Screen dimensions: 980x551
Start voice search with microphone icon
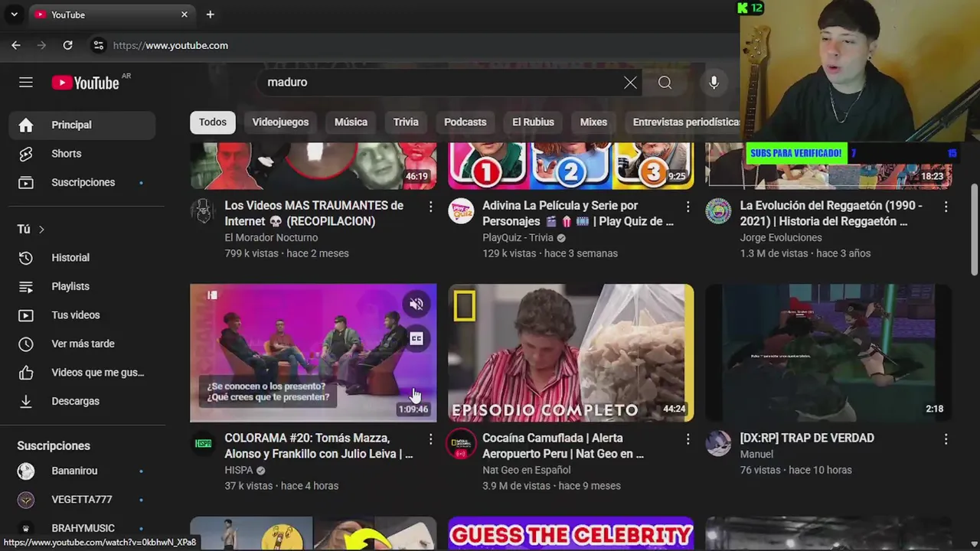(x=714, y=83)
